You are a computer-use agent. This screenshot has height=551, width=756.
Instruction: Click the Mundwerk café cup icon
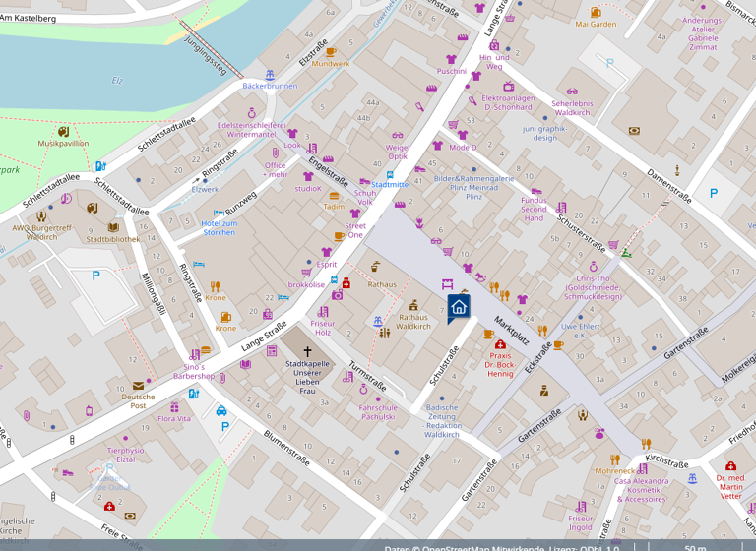[331, 52]
